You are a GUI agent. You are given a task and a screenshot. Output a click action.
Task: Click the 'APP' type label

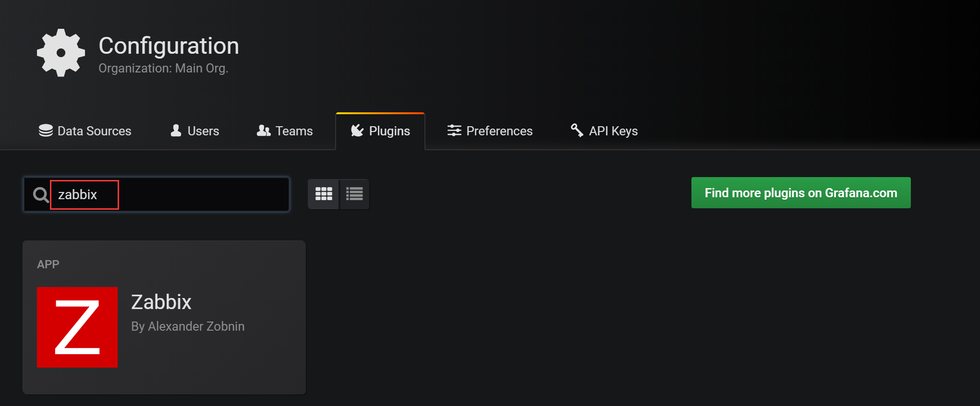(48, 264)
